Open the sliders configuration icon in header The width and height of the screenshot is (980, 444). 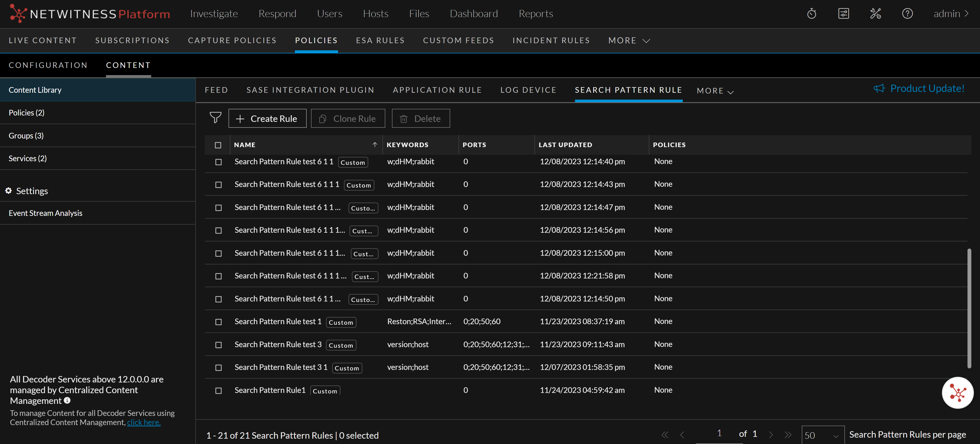pos(843,14)
